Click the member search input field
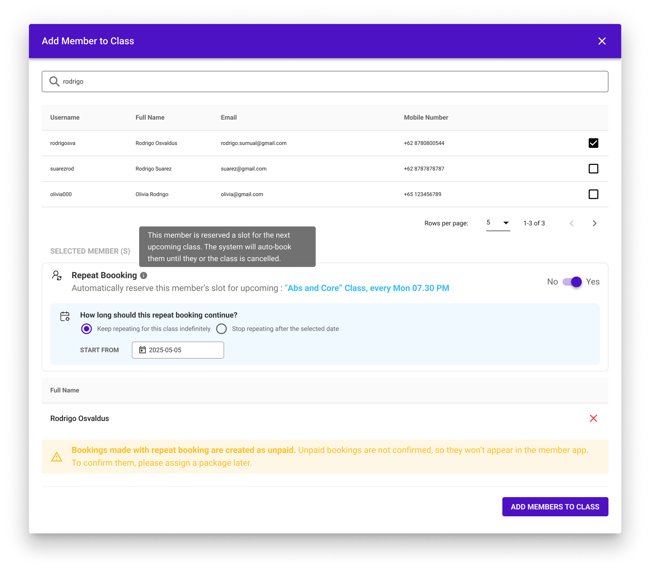Image resolution: width=650 pixels, height=568 pixels. click(325, 81)
